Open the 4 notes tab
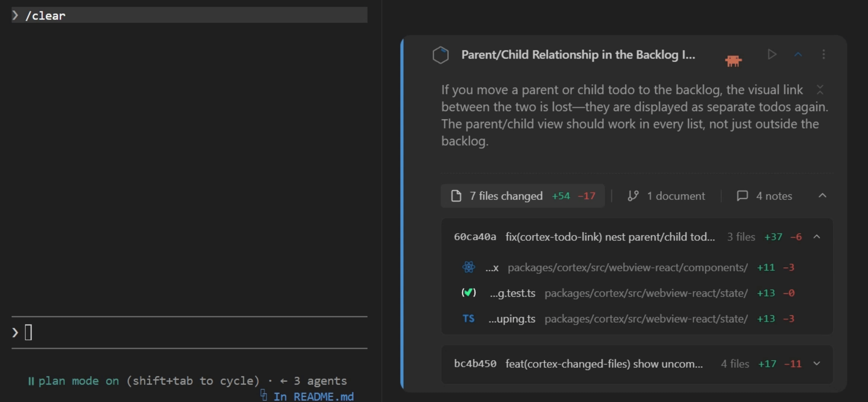The height and width of the screenshot is (402, 868). pyautogui.click(x=765, y=196)
